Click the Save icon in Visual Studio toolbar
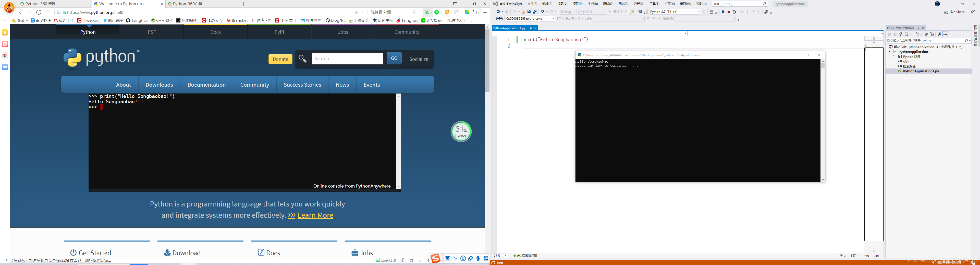This screenshot has height=265, width=980. click(x=529, y=12)
